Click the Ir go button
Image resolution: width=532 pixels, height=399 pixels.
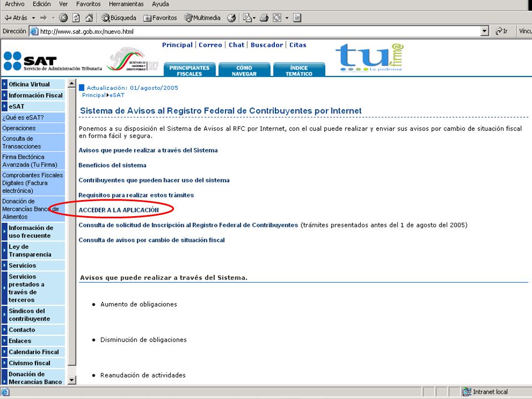pyautogui.click(x=501, y=31)
